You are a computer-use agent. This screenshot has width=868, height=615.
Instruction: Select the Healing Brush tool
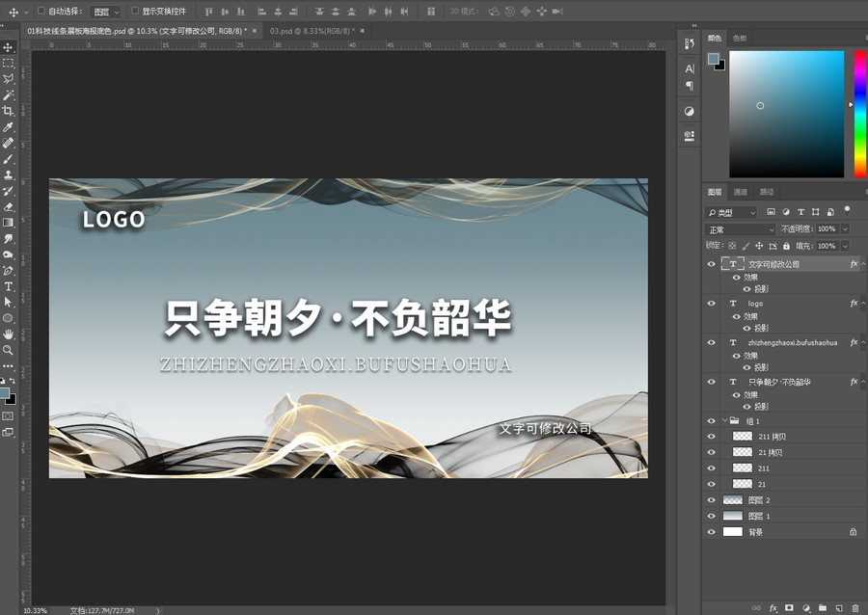pyautogui.click(x=9, y=144)
